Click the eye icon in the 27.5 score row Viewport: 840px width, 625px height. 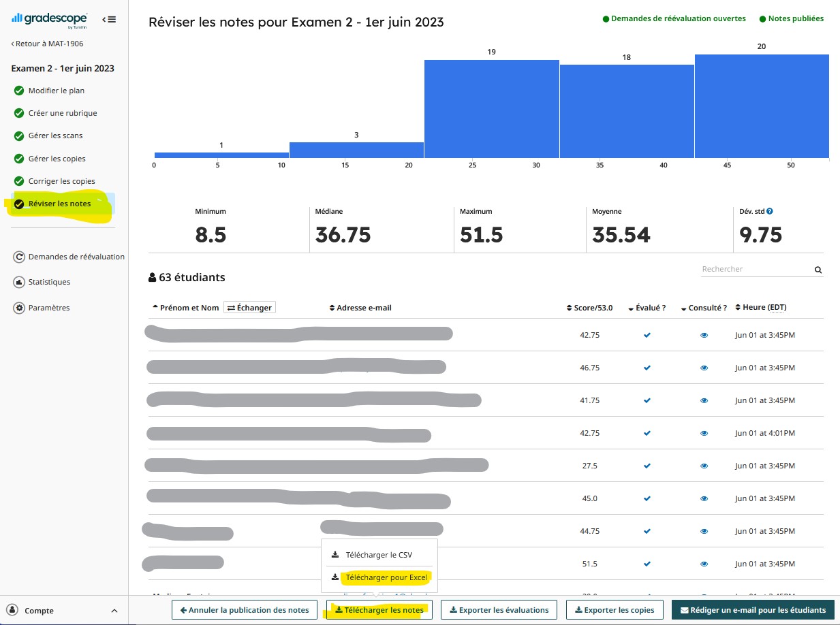tap(704, 466)
